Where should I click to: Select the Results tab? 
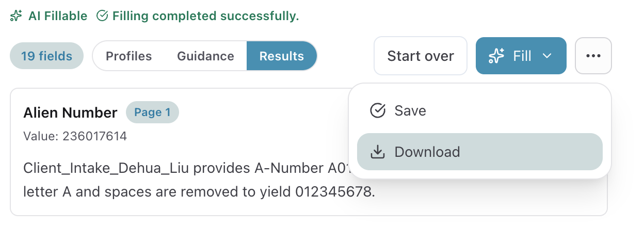pos(281,56)
